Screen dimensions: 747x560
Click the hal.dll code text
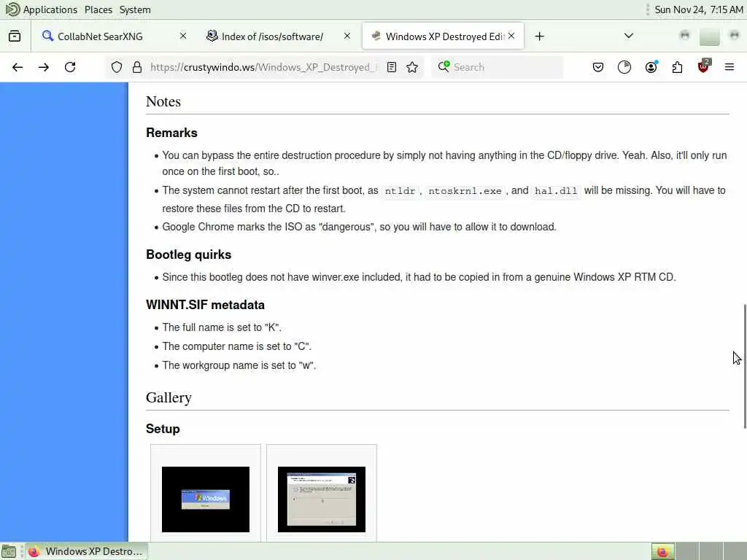click(x=556, y=191)
